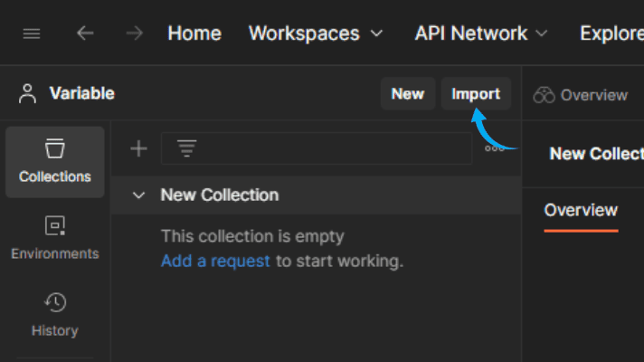The image size is (644, 362).
Task: Open the History sidebar icon
Action: (55, 315)
